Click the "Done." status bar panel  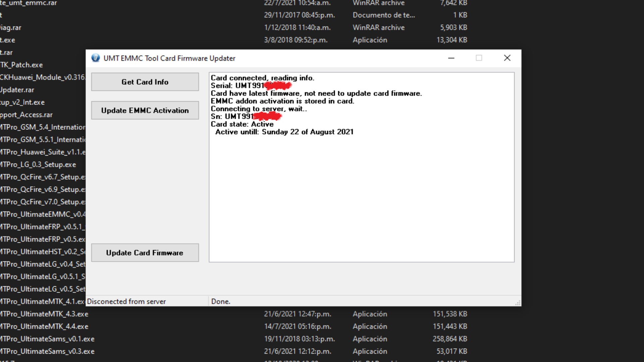221,301
